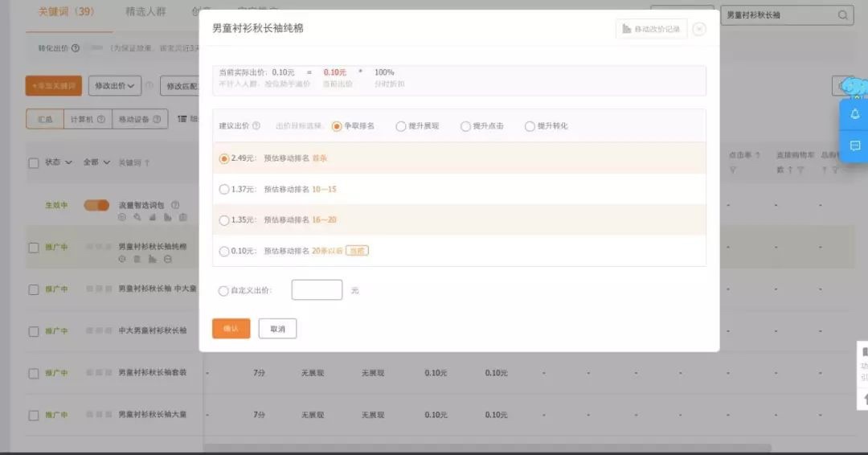868x455 pixels.
Task: Open the bell notification icon on the blue sidebar
Action: tap(854, 114)
